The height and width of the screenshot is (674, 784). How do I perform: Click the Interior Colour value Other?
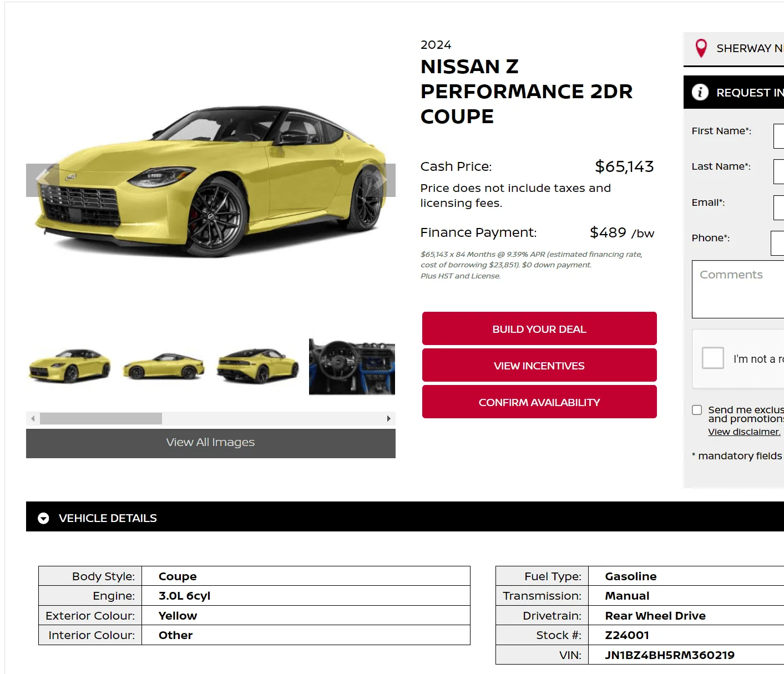175,635
